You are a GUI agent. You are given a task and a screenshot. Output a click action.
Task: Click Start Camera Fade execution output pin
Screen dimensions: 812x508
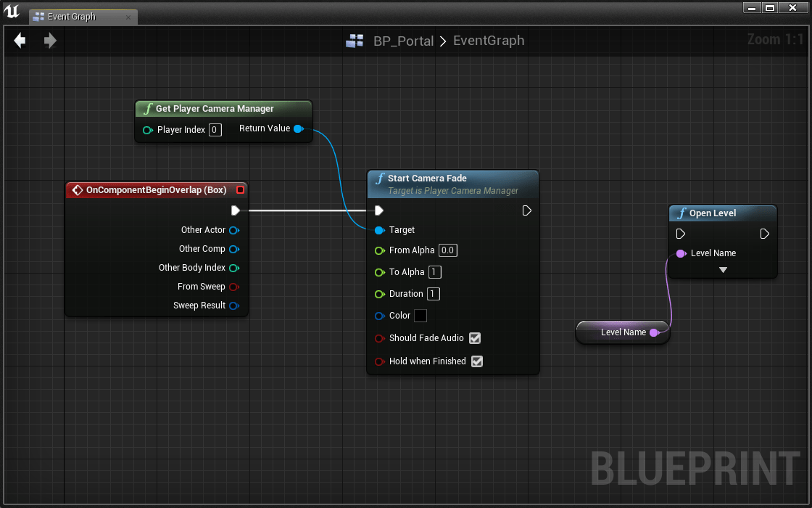coord(526,210)
